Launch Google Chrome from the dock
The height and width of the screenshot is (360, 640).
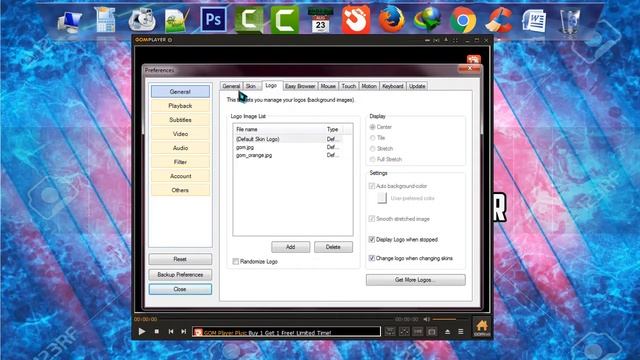462,20
